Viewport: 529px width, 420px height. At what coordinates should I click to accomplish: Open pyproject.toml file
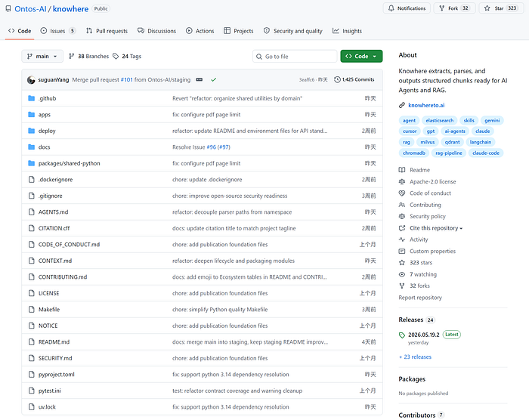click(57, 375)
